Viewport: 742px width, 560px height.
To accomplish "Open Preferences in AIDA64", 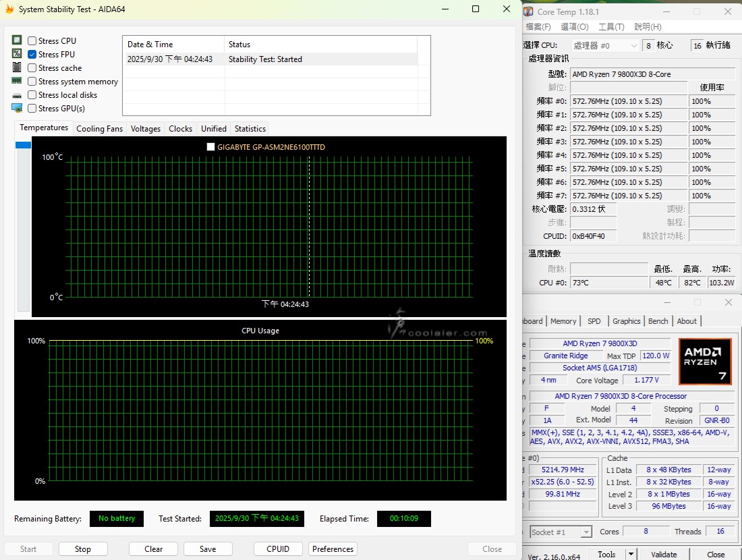I will [x=333, y=549].
